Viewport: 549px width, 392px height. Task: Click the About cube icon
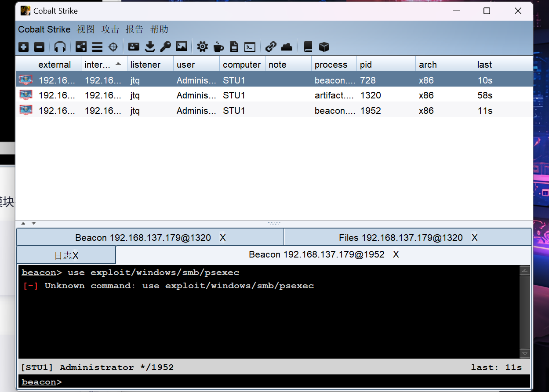click(324, 47)
